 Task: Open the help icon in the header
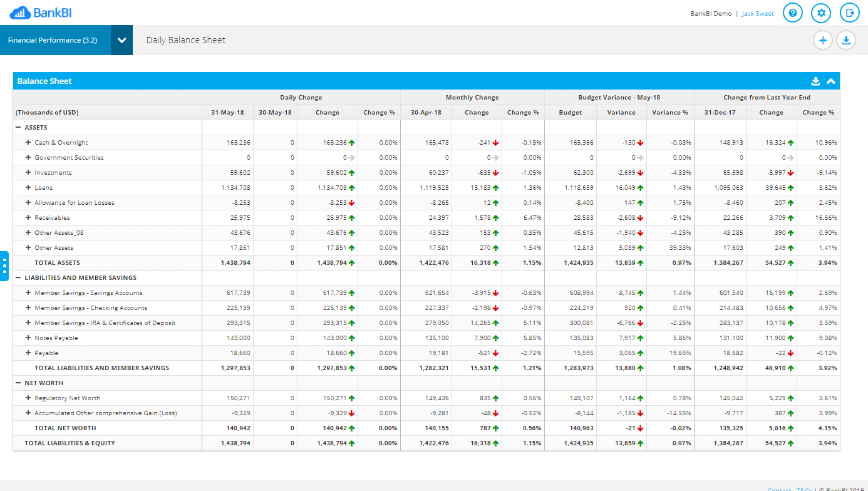point(792,13)
